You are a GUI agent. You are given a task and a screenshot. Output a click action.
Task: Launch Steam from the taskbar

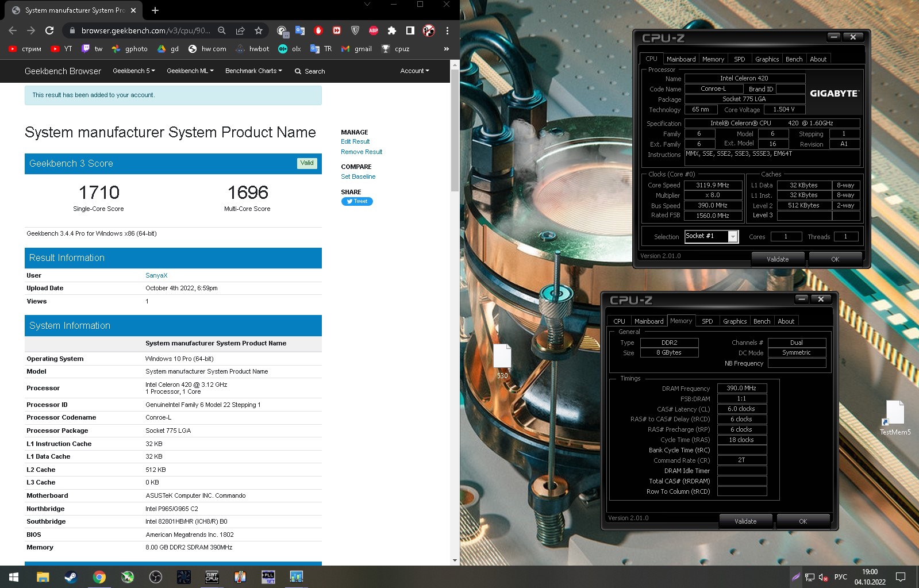[x=71, y=577]
